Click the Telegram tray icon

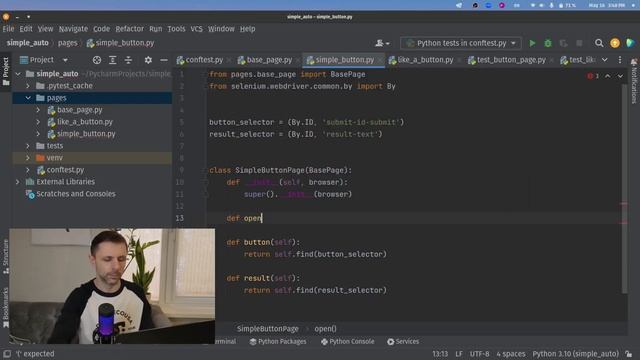point(459,5)
